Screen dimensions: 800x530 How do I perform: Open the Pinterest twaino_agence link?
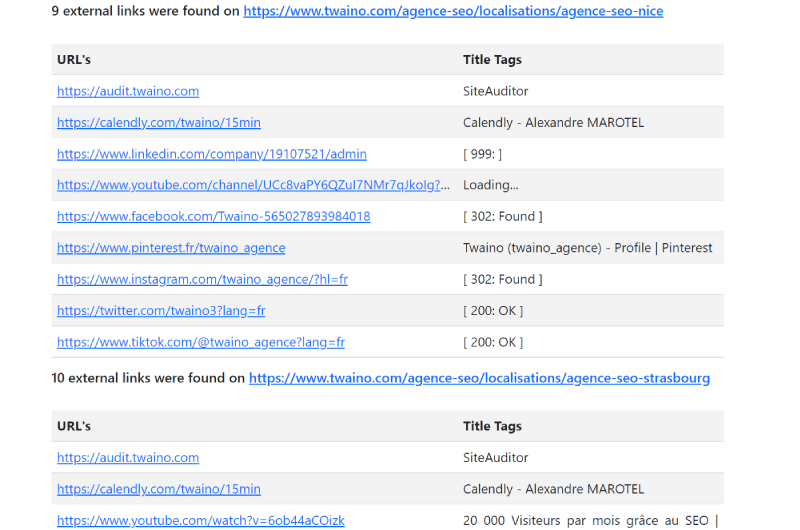pos(171,248)
